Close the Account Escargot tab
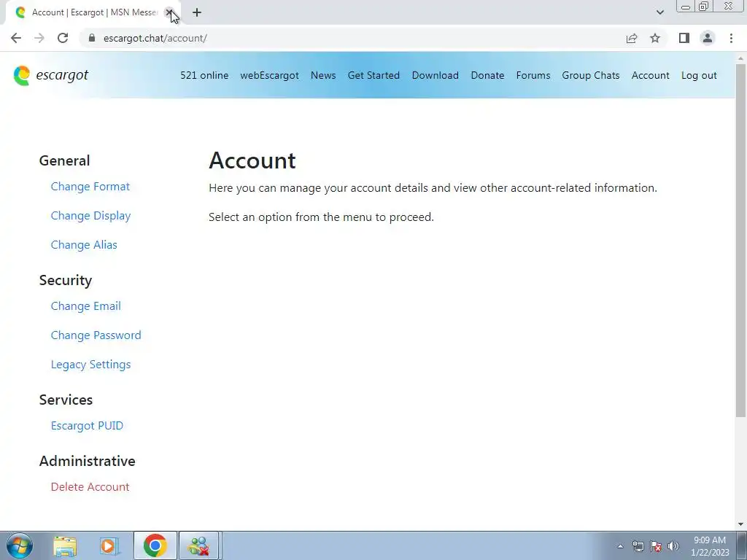The width and height of the screenshot is (747, 560). pos(169,12)
